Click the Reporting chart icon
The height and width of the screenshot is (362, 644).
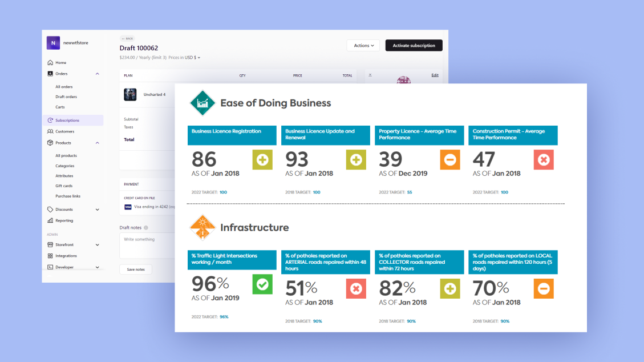tap(50, 220)
